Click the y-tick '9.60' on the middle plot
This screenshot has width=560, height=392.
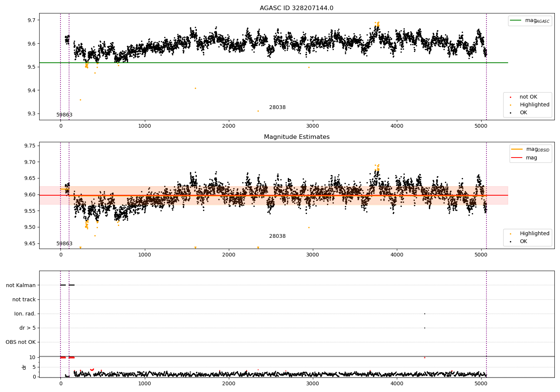[30, 195]
